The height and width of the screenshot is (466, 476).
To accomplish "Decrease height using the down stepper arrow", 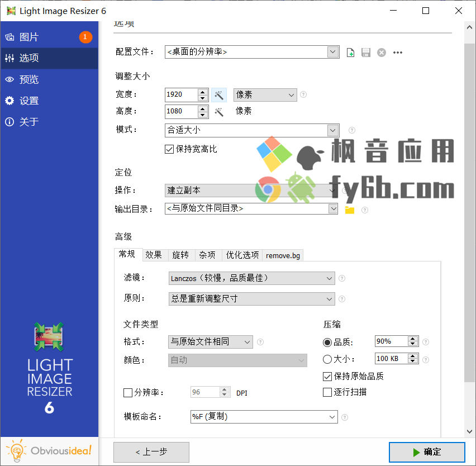I will [x=202, y=115].
